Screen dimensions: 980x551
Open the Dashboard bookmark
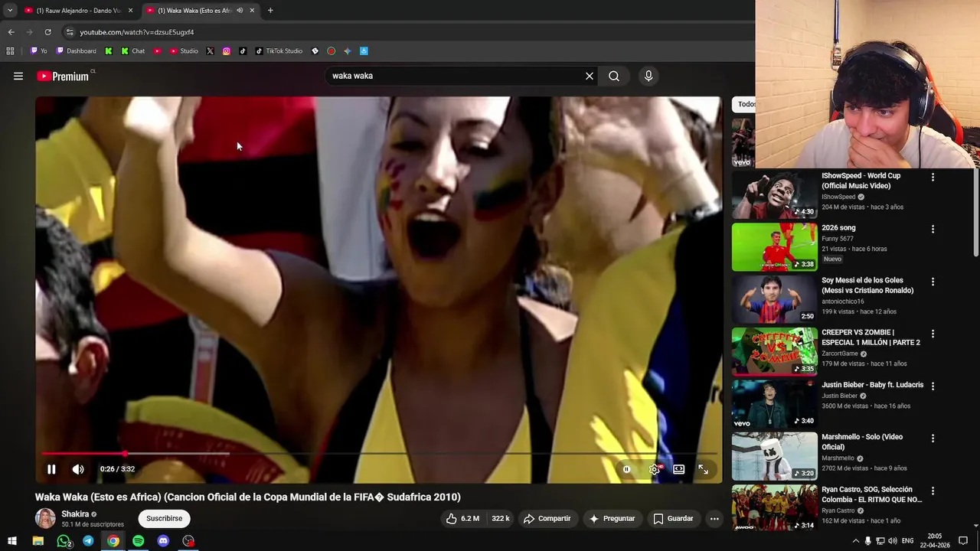coord(76,51)
